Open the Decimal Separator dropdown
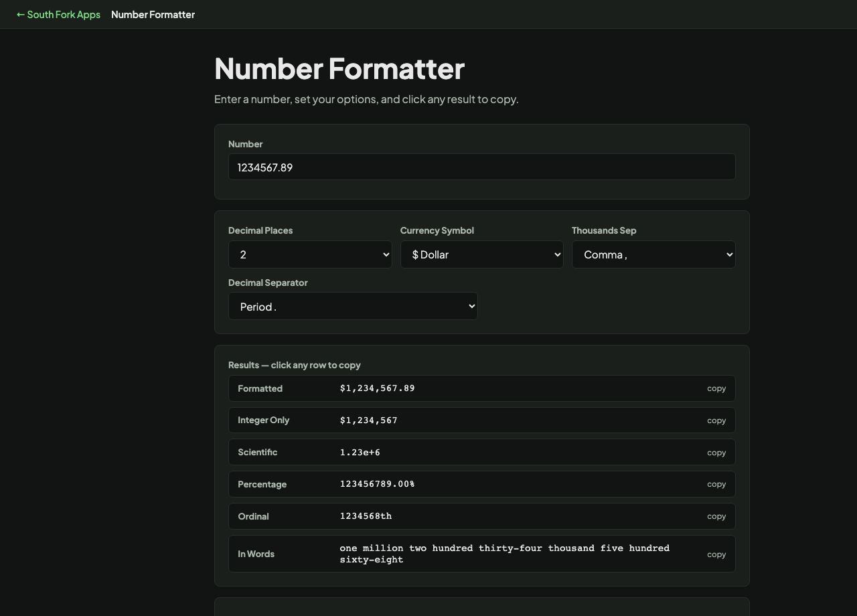 tap(353, 306)
